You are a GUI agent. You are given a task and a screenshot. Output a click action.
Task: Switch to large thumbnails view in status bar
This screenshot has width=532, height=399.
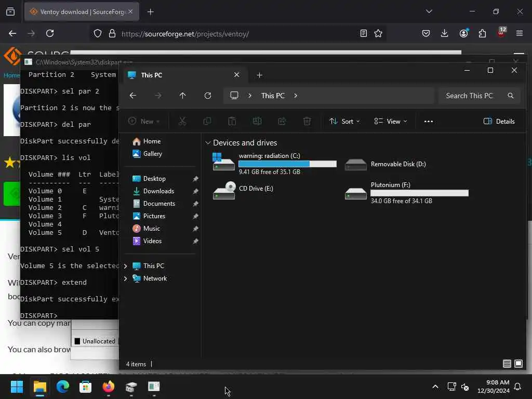point(518,364)
